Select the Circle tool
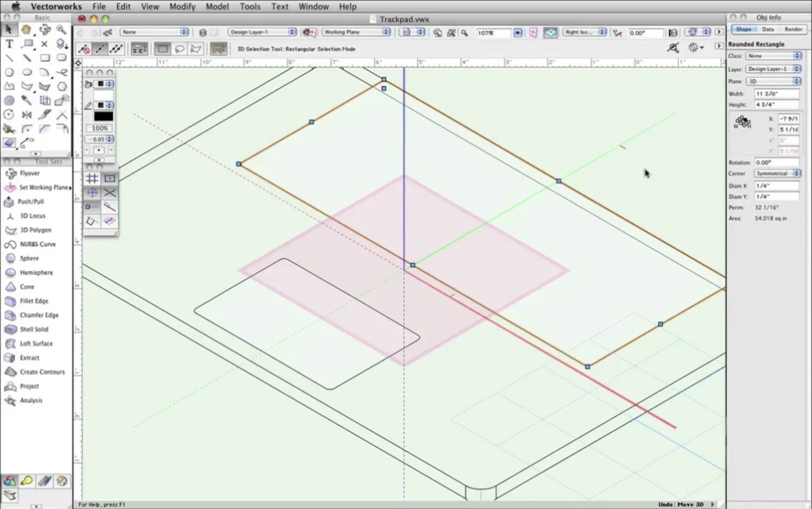The image size is (812, 509). click(x=10, y=72)
